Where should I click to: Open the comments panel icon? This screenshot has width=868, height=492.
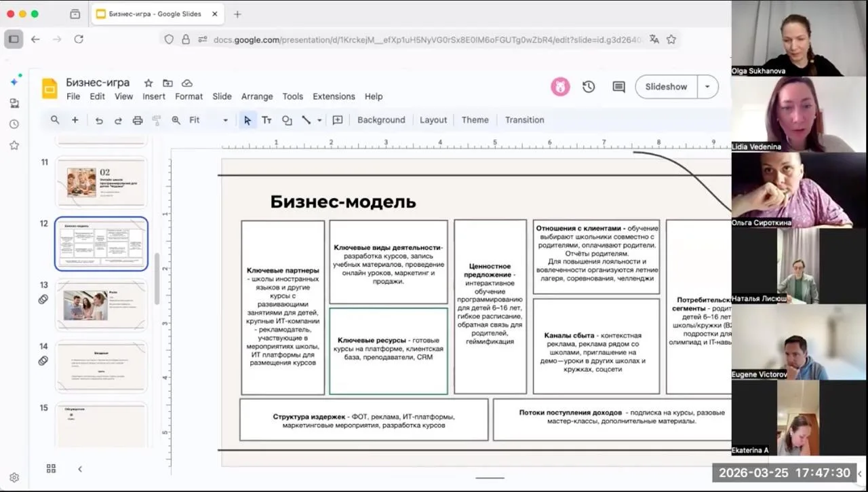click(x=618, y=87)
